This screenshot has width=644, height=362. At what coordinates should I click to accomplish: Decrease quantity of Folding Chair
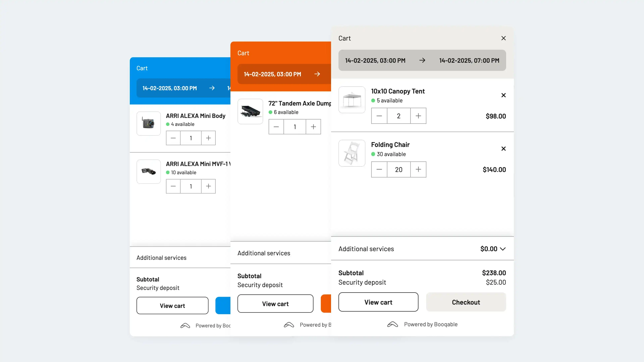click(x=379, y=169)
